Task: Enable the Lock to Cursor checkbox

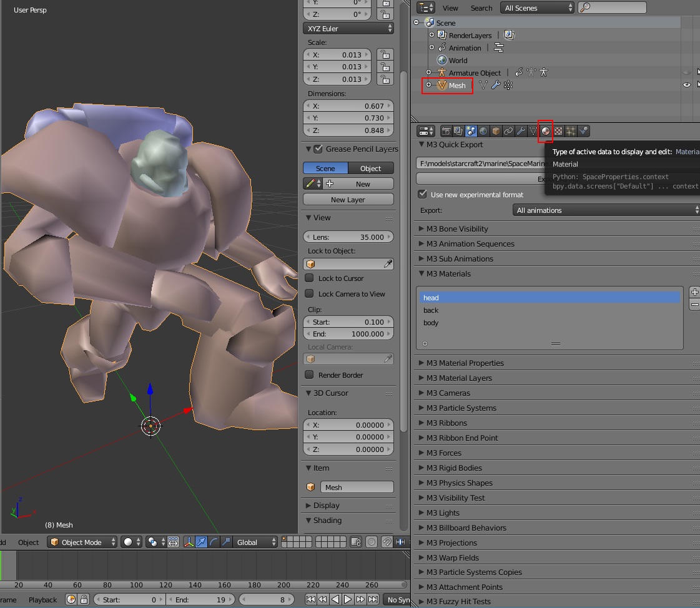Action: [309, 278]
